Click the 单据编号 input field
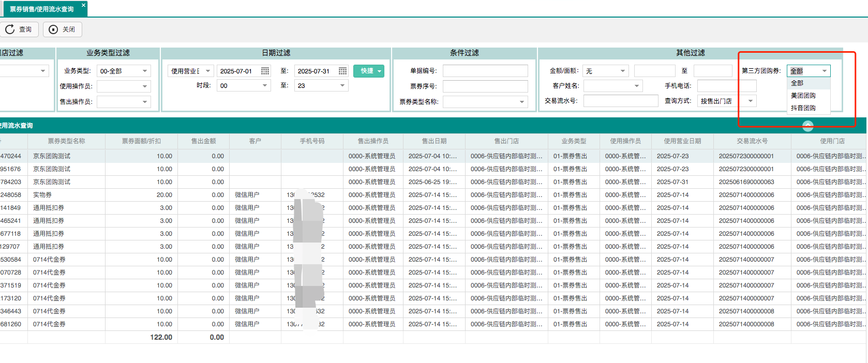 (485, 71)
